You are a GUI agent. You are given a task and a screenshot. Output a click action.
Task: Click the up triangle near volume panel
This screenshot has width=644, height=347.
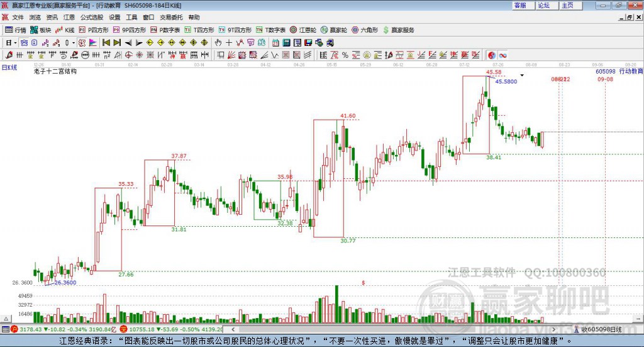[x=6, y=319]
